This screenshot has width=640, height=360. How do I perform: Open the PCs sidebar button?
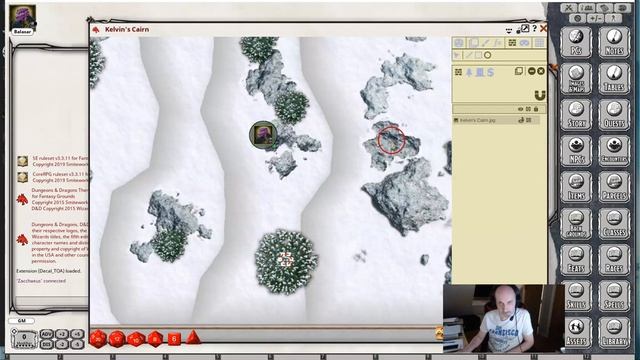pos(576,42)
